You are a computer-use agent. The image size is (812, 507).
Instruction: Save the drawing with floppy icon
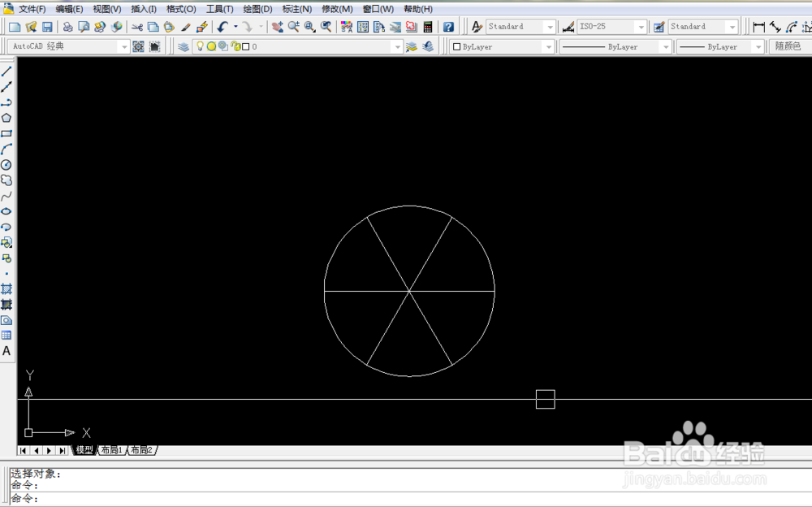coord(47,27)
